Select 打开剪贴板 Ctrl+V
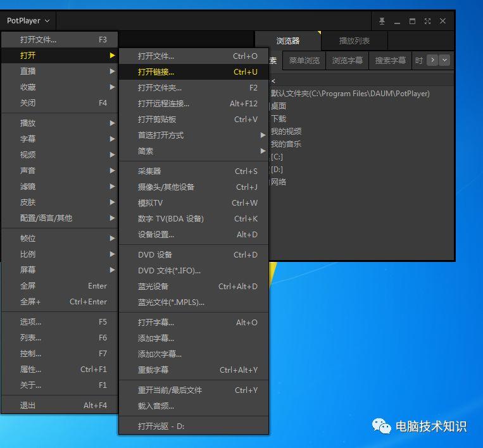 pos(194,120)
